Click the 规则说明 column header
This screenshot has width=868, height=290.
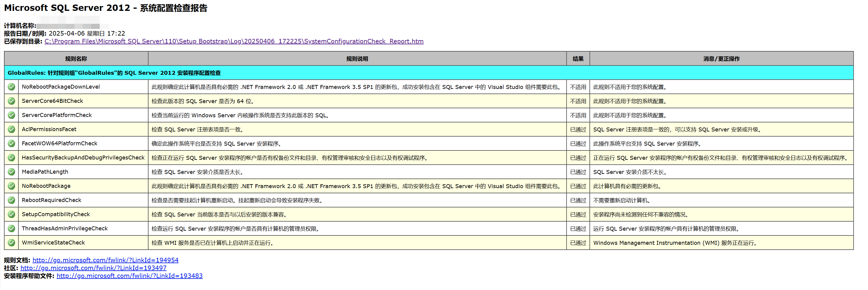[357, 59]
